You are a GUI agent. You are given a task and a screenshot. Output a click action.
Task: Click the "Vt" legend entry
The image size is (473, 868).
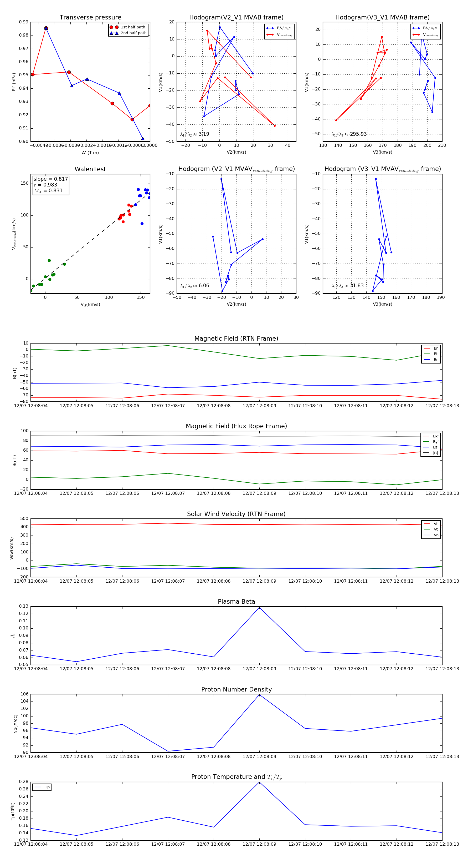(x=431, y=529)
